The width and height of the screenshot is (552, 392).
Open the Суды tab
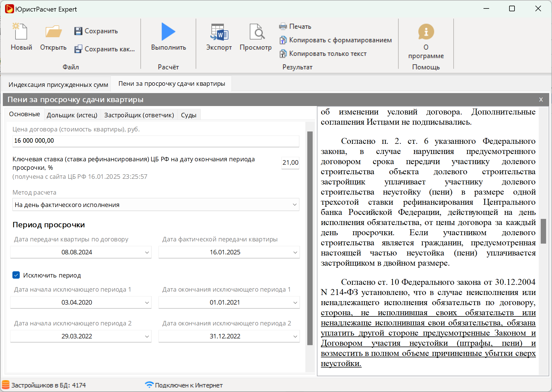189,115
